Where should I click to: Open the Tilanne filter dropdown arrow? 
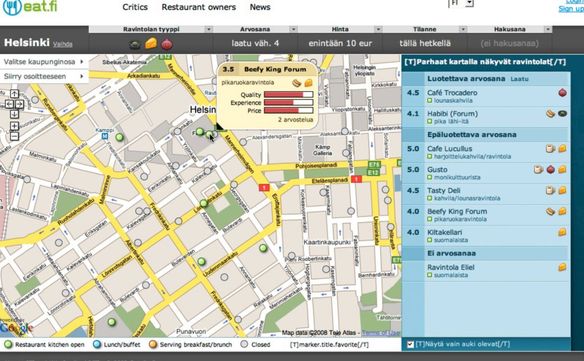pos(463,29)
